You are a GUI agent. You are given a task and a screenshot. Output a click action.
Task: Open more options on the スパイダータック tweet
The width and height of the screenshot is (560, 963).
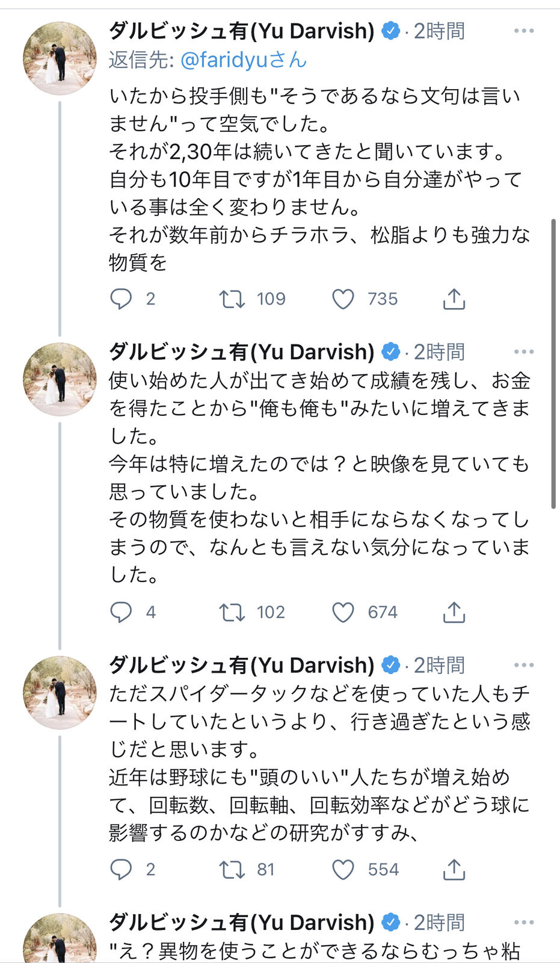(523, 665)
